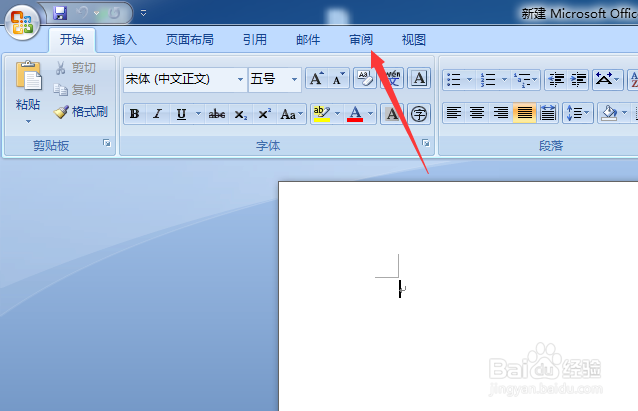
Task: Expand font color dropdown arrow
Action: (x=370, y=114)
